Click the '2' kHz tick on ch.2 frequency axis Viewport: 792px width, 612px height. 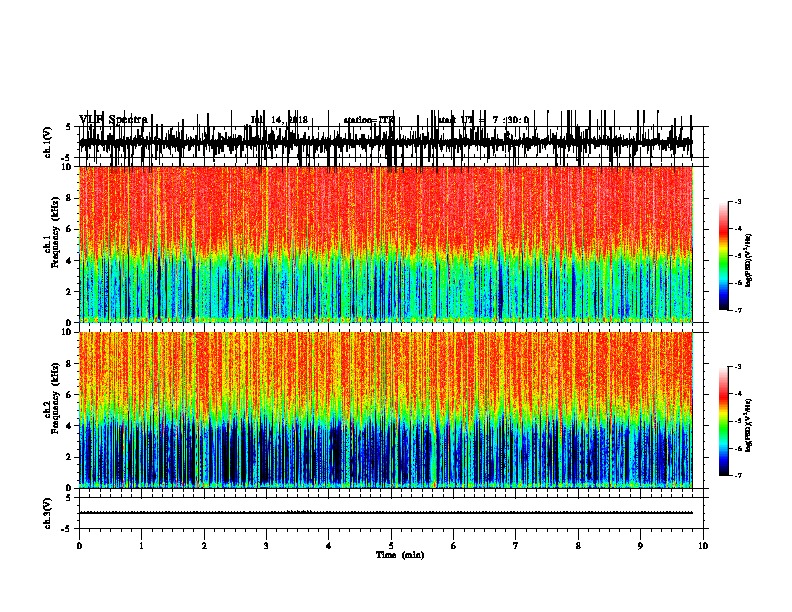coord(70,457)
